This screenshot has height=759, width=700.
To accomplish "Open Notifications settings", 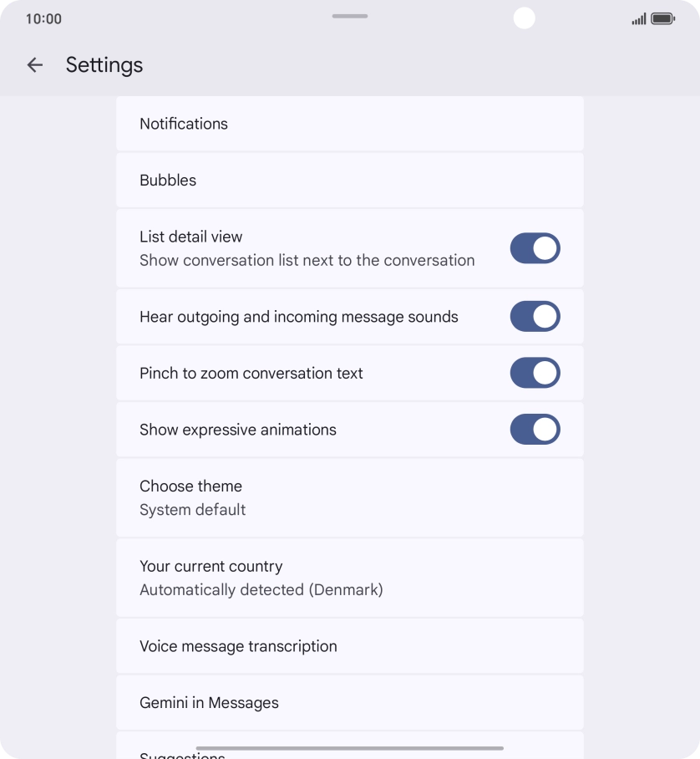I will click(350, 123).
